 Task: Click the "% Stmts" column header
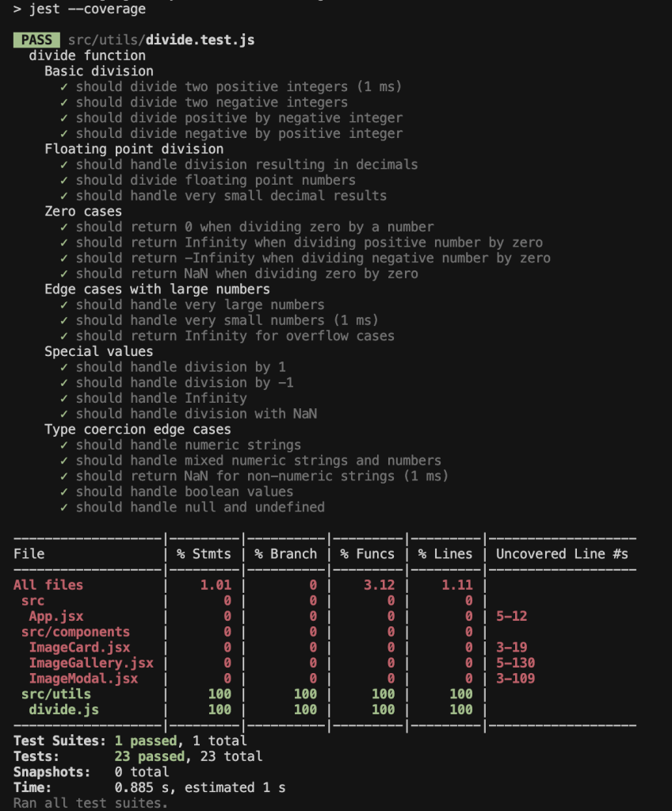point(204,554)
